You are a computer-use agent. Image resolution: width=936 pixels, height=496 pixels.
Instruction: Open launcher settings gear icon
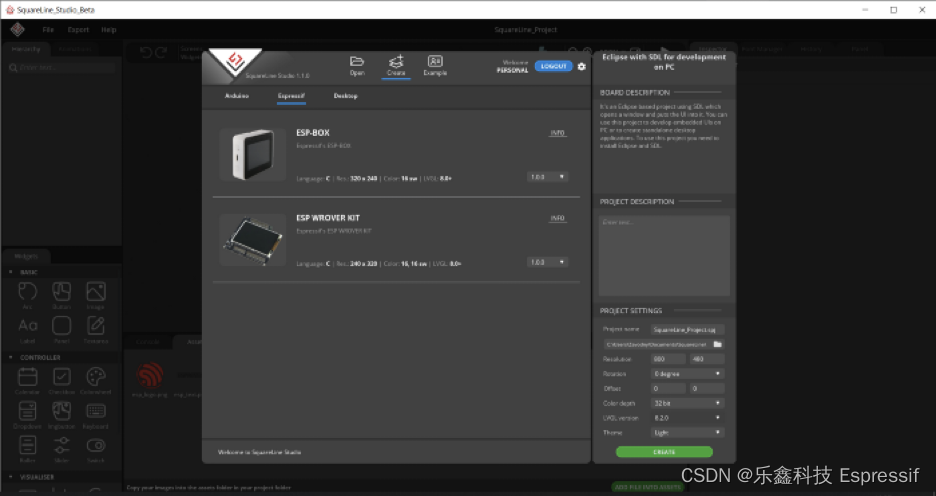[x=581, y=66]
